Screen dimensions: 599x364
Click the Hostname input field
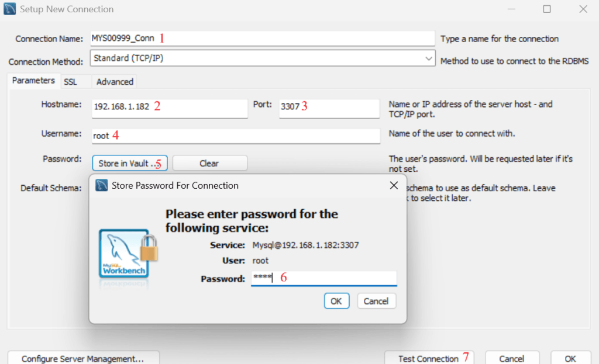click(x=170, y=109)
